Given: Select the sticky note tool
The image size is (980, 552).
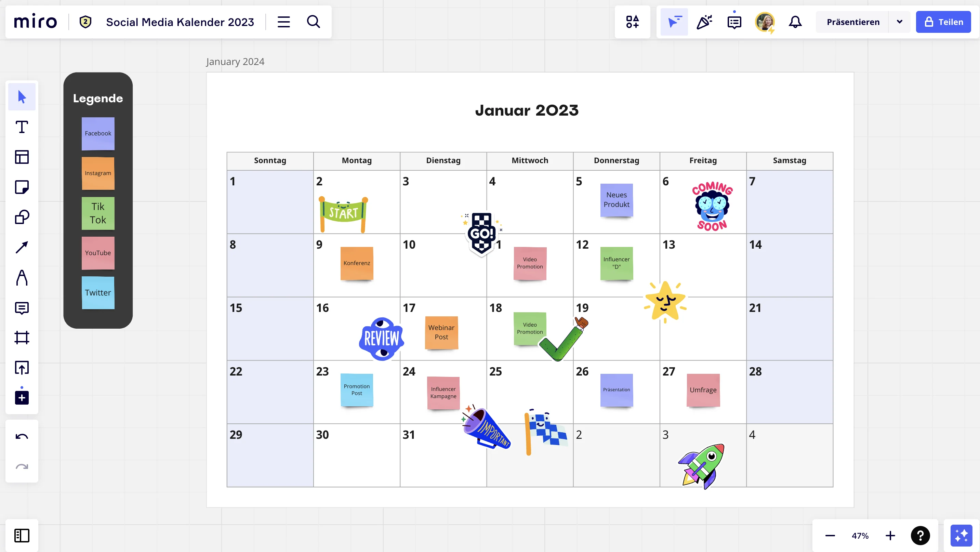Looking at the screenshot, I should [x=22, y=187].
